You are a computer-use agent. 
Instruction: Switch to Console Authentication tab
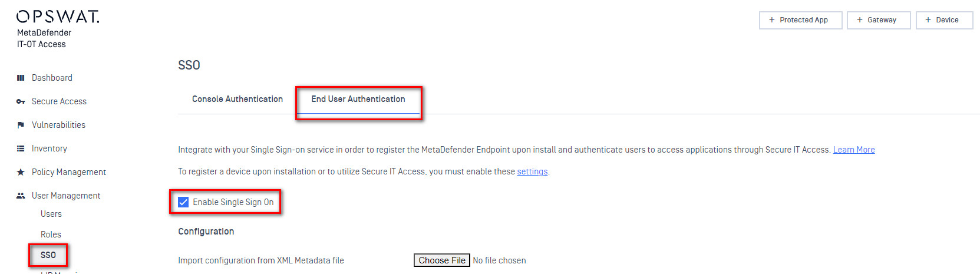click(x=237, y=99)
